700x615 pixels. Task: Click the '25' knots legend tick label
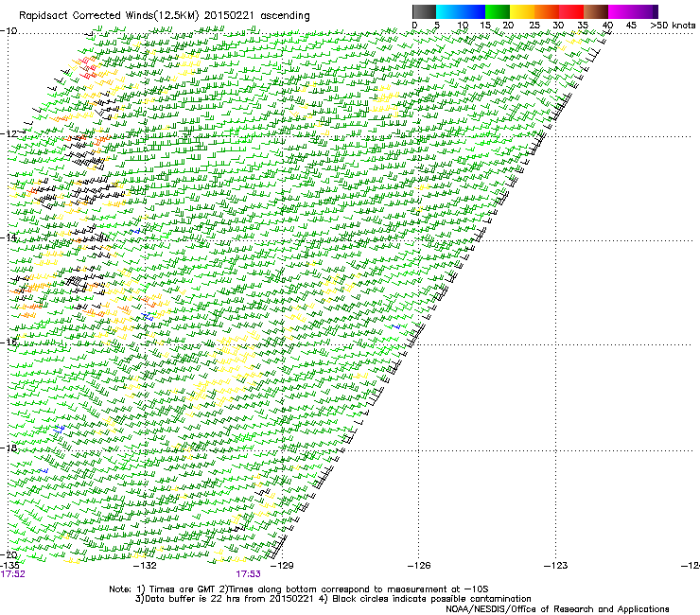(x=534, y=26)
